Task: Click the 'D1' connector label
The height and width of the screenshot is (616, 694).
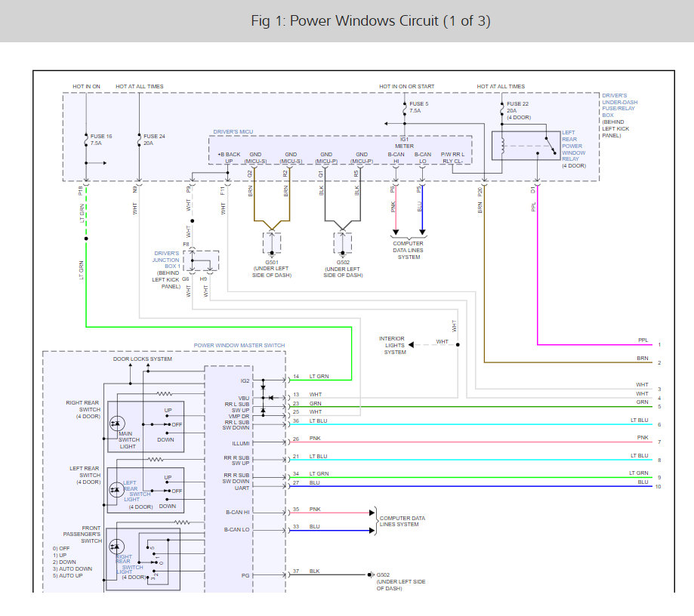Action: click(533, 189)
